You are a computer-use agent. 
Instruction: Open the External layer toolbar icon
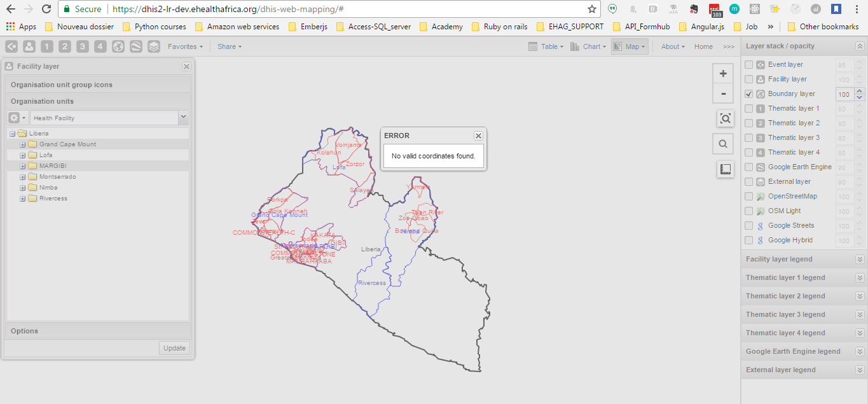(154, 46)
